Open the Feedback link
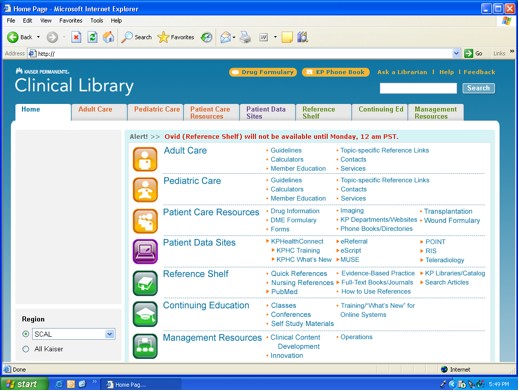The image size is (519, 391). pos(479,72)
